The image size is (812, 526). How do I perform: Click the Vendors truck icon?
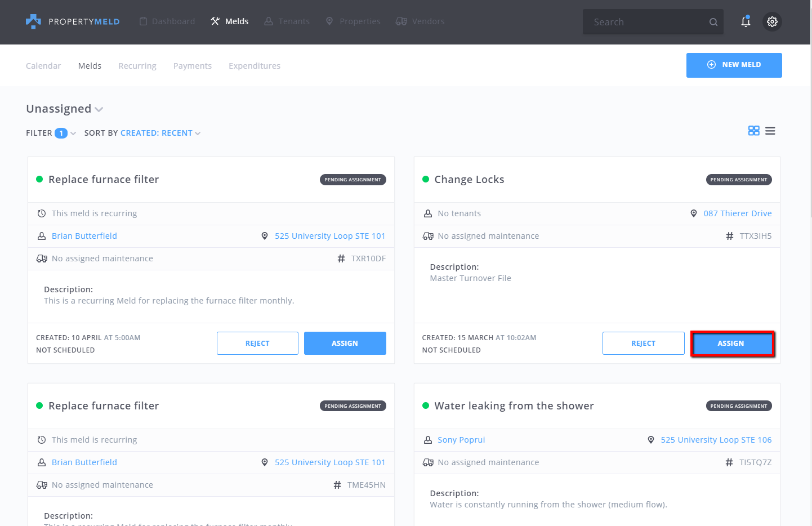click(x=401, y=21)
